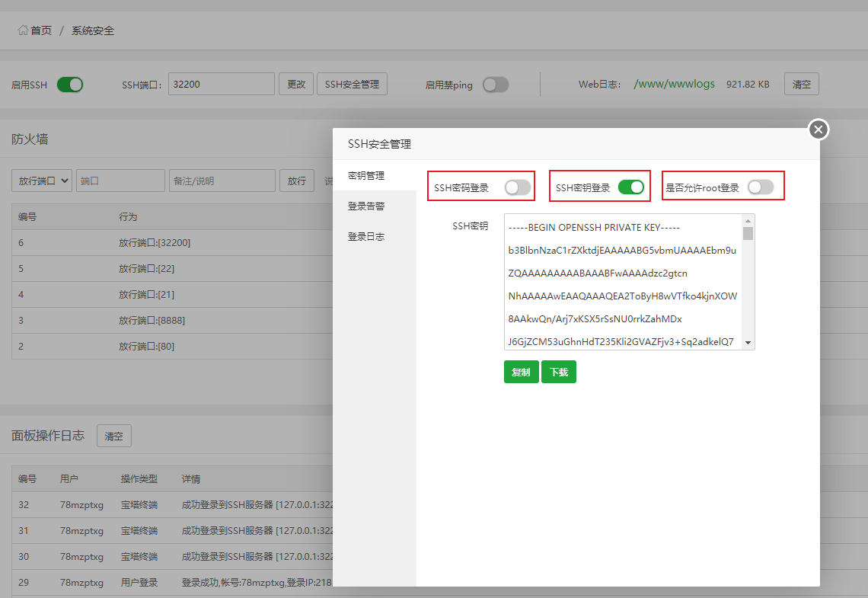
Task: Open the 登录告警 tab
Action: (x=366, y=206)
